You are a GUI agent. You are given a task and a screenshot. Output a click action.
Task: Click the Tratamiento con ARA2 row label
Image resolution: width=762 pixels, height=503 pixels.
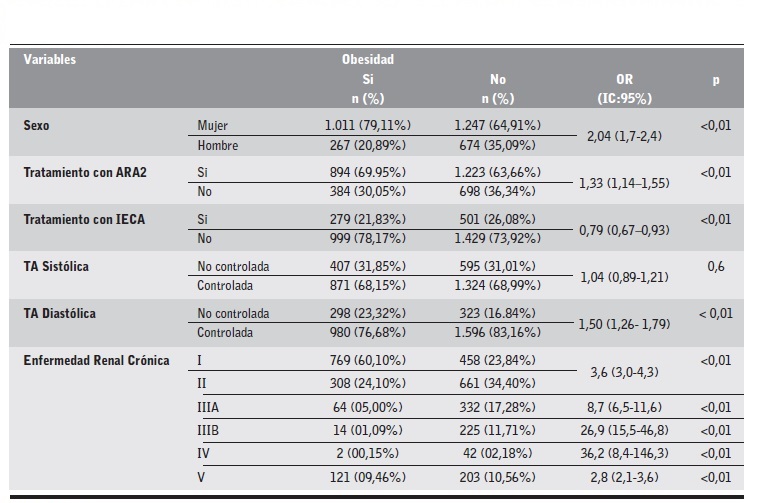coord(85,172)
